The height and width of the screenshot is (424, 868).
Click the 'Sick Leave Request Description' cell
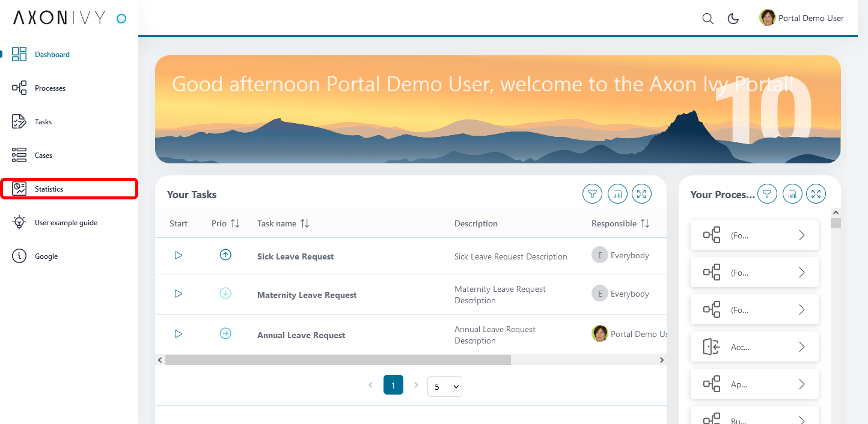511,256
